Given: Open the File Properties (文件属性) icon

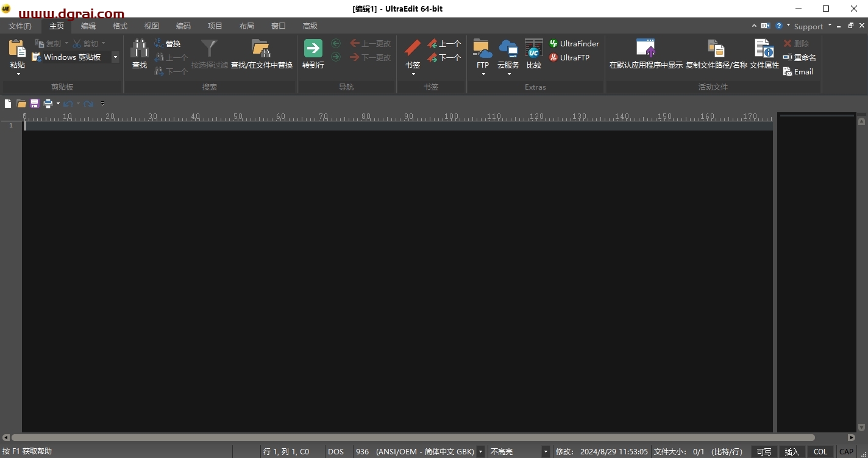Looking at the screenshot, I should pyautogui.click(x=764, y=49).
